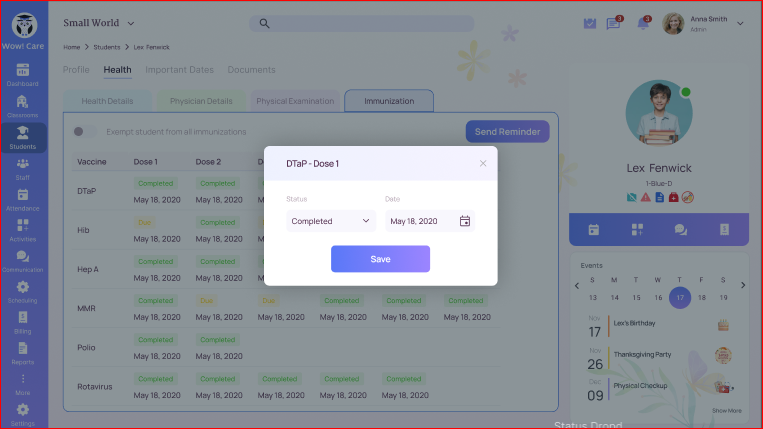The image size is (763, 429).
Task: Click the Send Reminder button
Action: pos(507,132)
